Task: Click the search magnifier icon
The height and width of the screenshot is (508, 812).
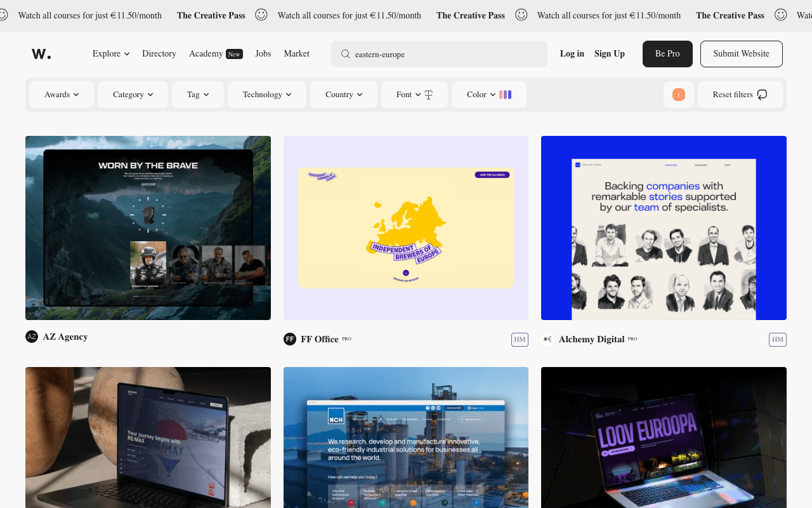Action: (x=346, y=54)
